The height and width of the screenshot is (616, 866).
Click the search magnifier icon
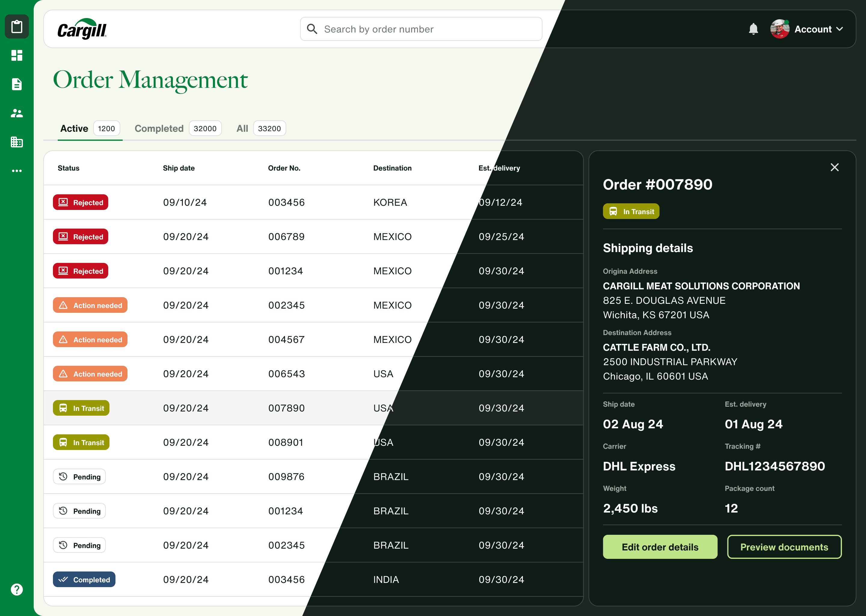tap(312, 29)
